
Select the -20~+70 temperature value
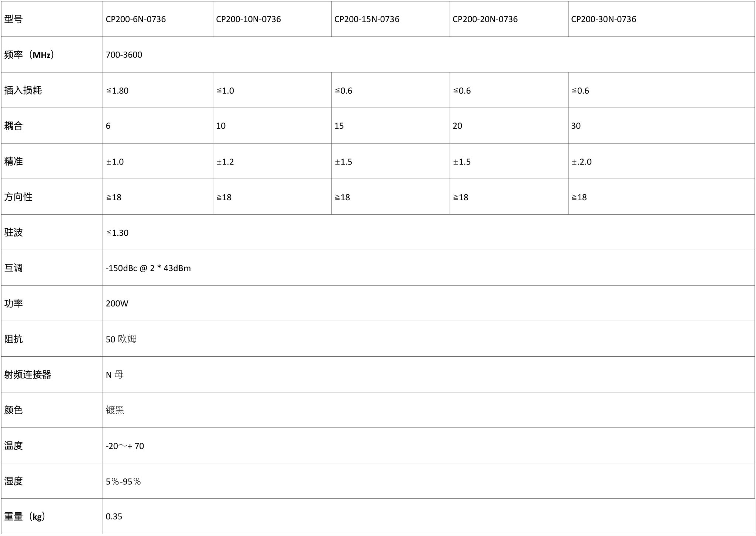125,446
